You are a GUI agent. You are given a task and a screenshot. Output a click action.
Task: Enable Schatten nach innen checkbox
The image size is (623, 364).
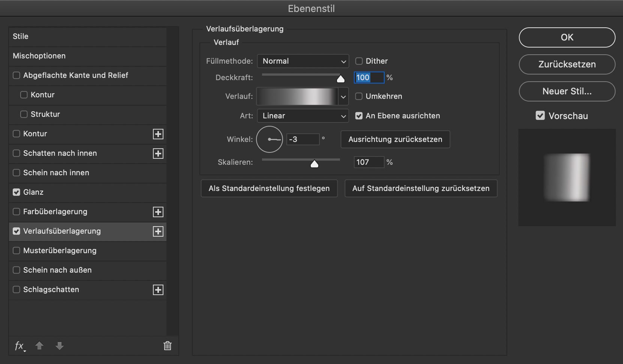16,153
